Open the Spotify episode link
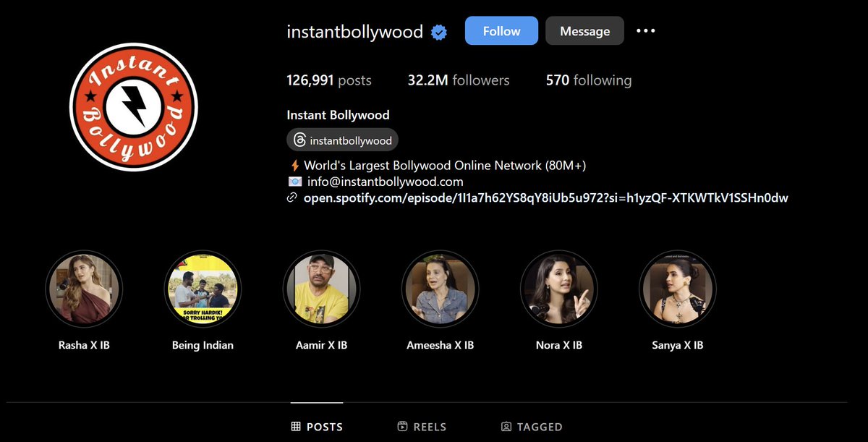This screenshot has width=868, height=442. tap(546, 197)
